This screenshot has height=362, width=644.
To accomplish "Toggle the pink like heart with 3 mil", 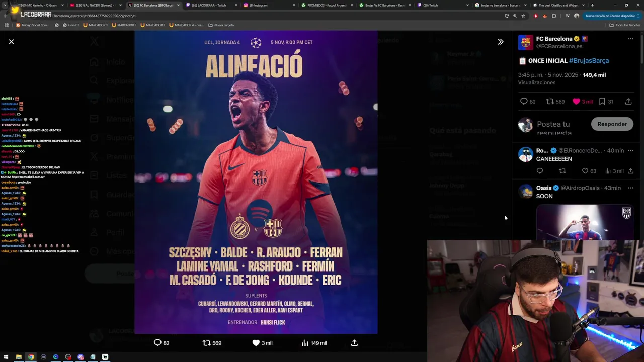I will click(576, 101).
